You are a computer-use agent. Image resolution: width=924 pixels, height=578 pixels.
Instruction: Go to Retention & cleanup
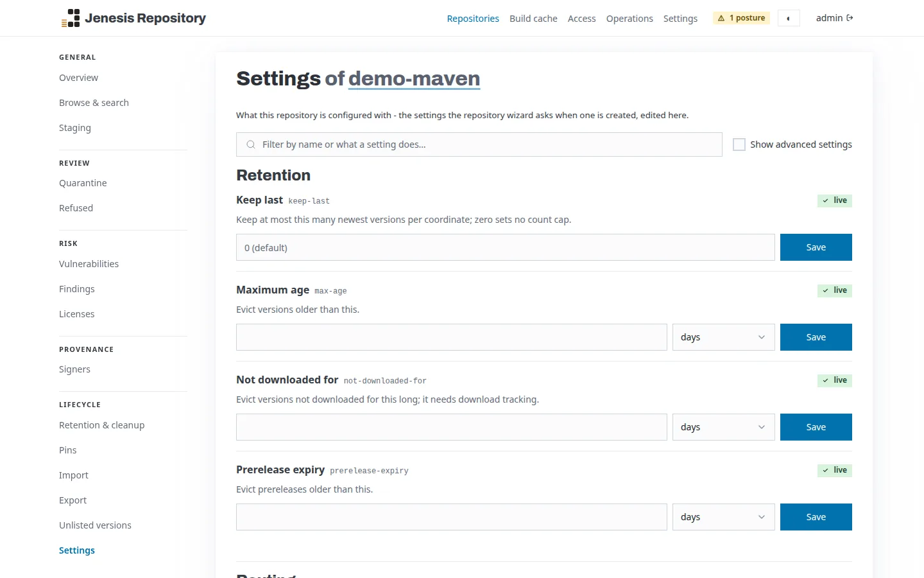tap(101, 425)
